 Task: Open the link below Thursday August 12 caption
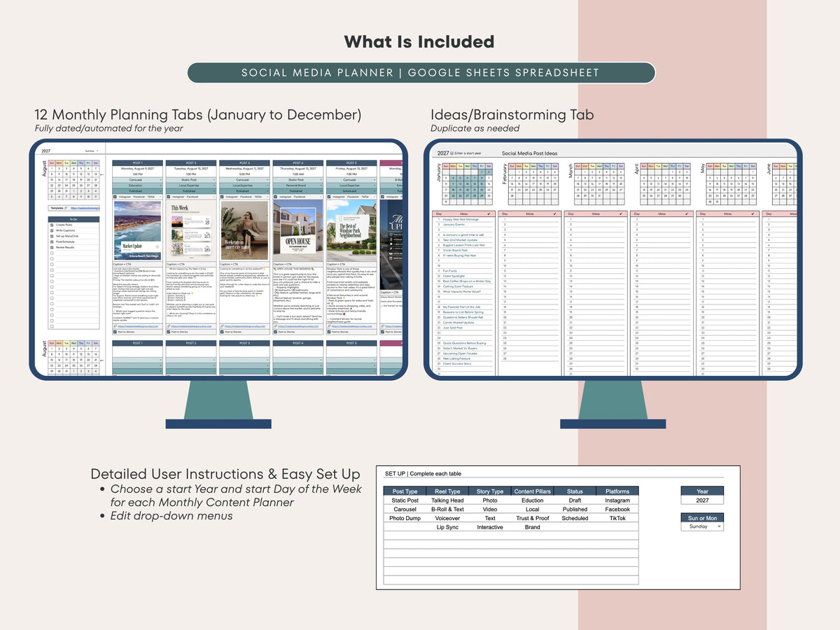(x=298, y=326)
